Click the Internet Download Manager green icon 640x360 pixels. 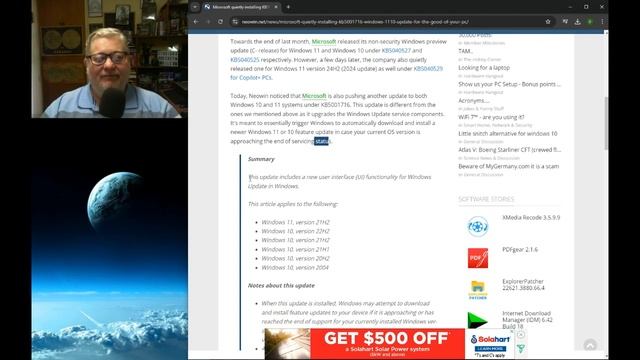point(478,321)
